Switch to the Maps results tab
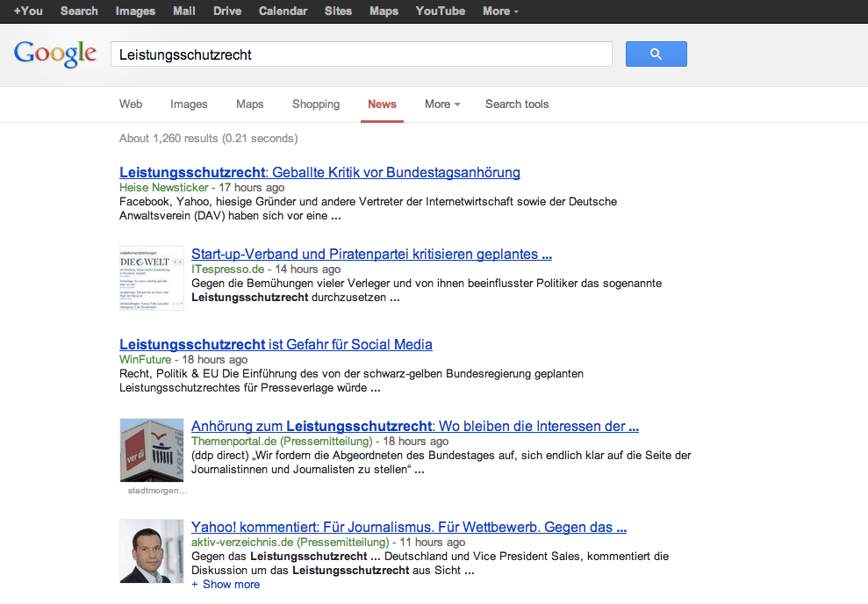 point(249,104)
